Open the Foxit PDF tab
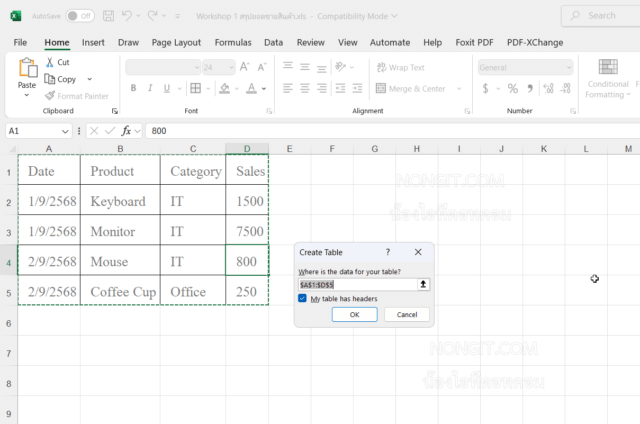Screen dimensions: 640x424 coord(474,42)
